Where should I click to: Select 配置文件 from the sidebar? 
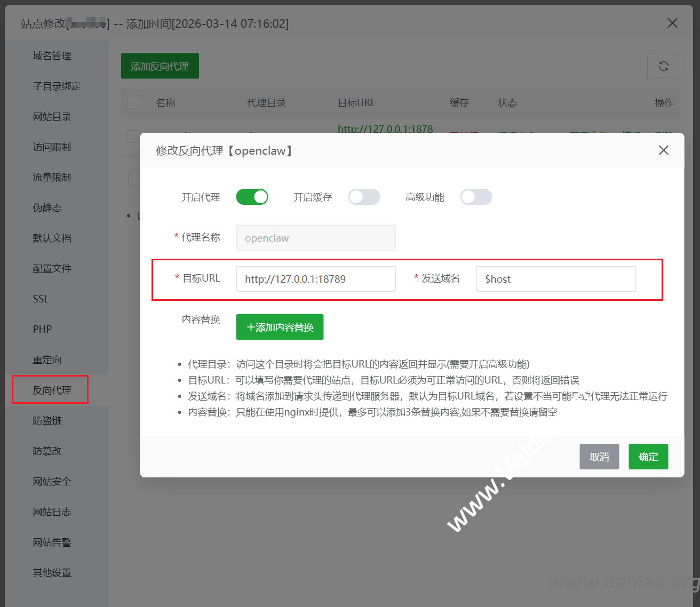[x=52, y=268]
